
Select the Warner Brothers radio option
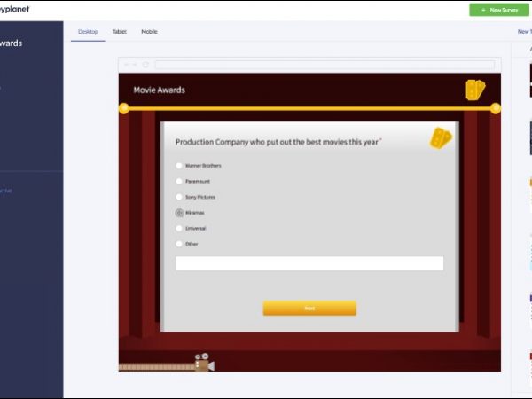pyautogui.click(x=179, y=166)
